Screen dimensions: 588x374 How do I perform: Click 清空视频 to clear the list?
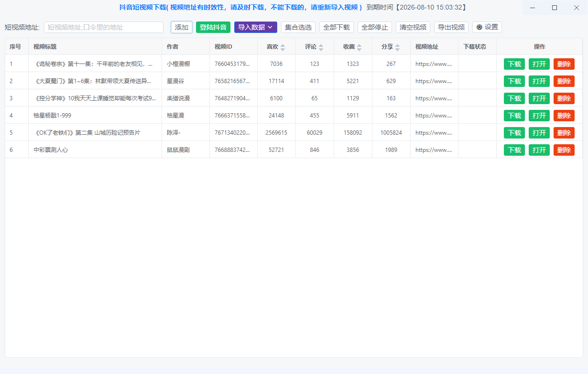[413, 27]
